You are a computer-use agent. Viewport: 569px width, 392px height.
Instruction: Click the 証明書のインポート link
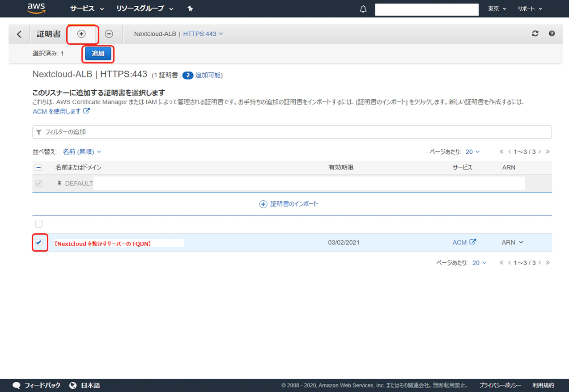click(x=294, y=204)
